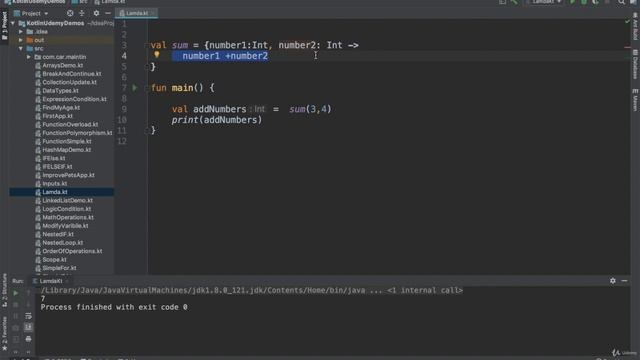This screenshot has width=640, height=360.
Task: Switch to the Lamda.kt editor tab
Action: (x=137, y=13)
